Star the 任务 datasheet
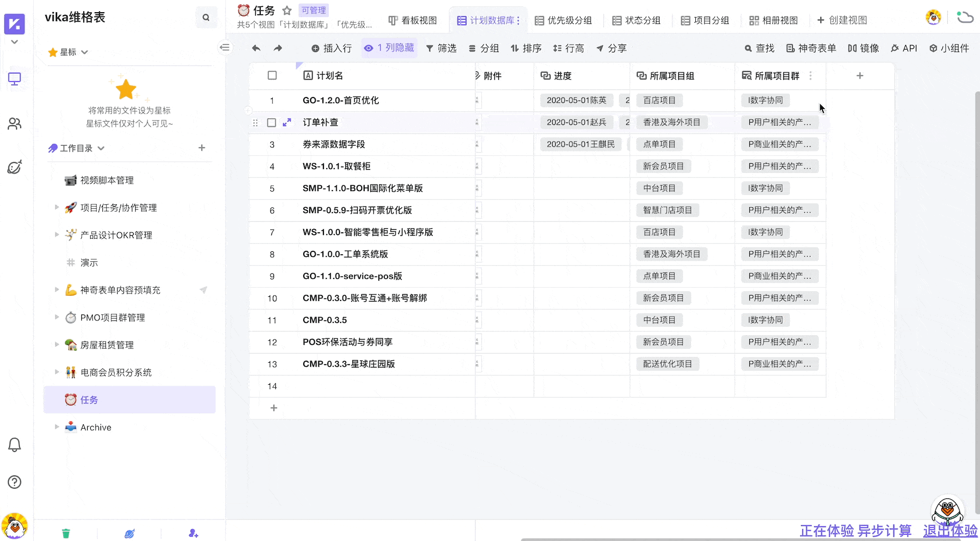 (x=287, y=10)
